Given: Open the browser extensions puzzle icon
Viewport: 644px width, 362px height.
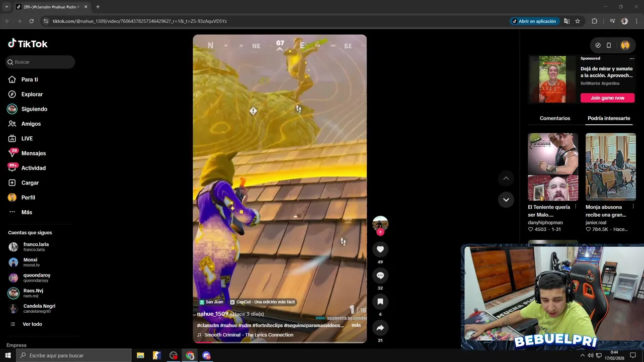Looking at the screenshot, I should point(594,21).
